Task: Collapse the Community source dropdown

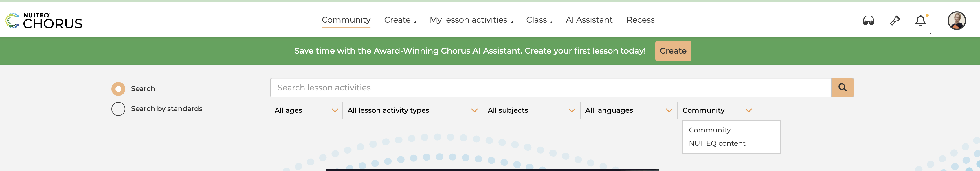Action: (717, 110)
